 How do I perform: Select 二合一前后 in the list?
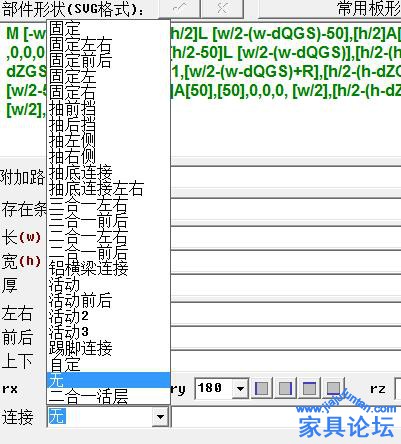click(x=108, y=252)
